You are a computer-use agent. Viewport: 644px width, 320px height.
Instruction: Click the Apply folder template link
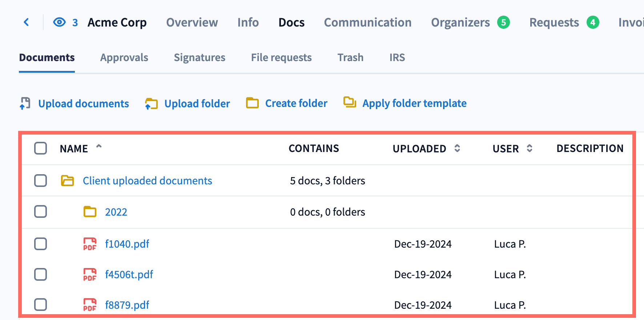[x=414, y=103]
